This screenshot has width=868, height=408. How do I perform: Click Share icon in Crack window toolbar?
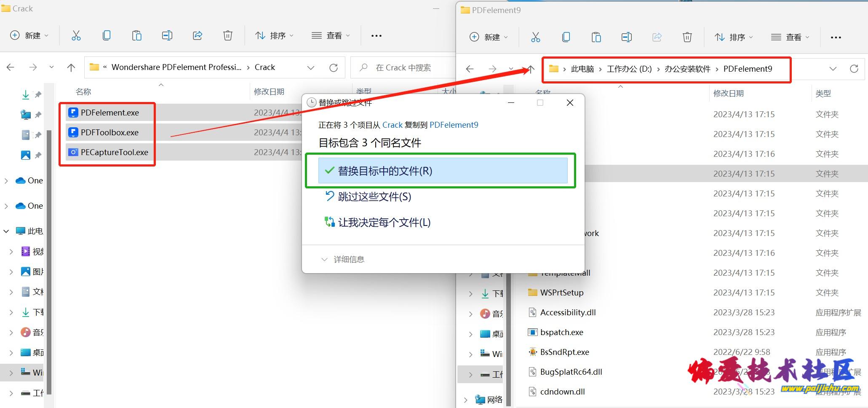tap(198, 35)
